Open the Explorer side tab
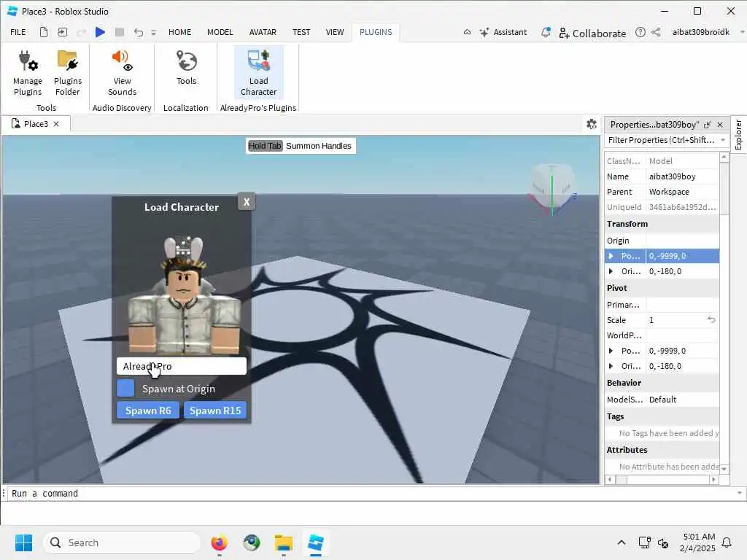Image resolution: width=747 pixels, height=560 pixels. point(738,135)
